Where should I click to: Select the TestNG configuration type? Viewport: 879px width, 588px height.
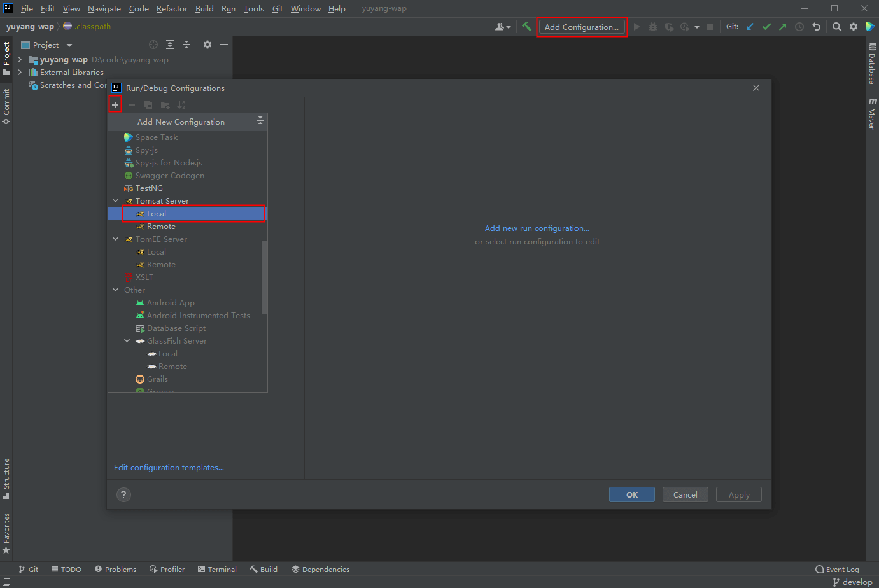pyautogui.click(x=188, y=188)
